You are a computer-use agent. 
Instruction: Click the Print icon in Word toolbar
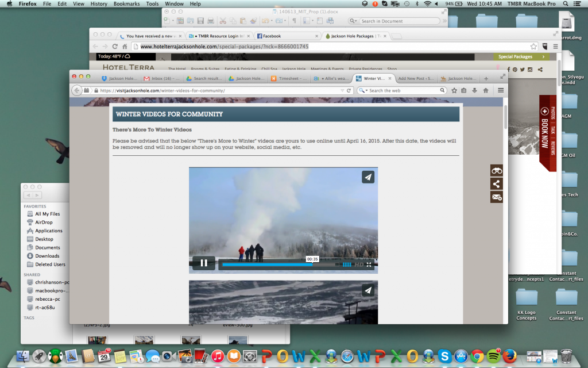[211, 21]
